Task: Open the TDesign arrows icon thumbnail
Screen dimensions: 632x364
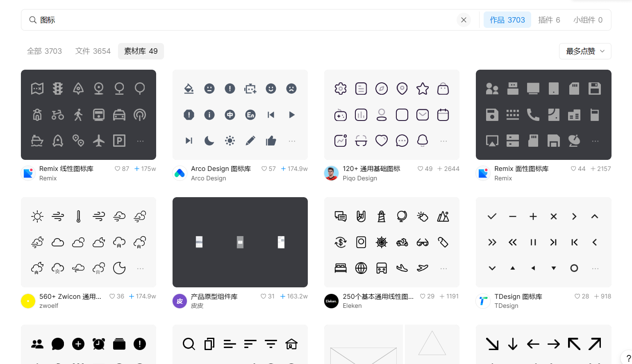Action: [x=543, y=242]
